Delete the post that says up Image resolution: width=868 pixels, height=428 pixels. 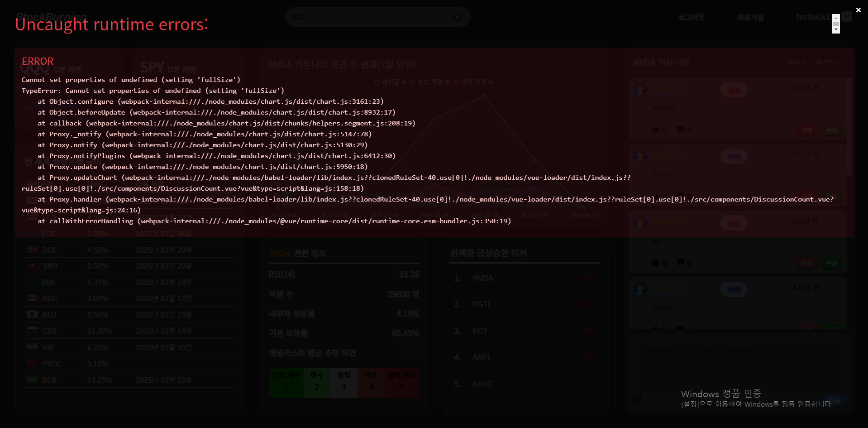pyautogui.click(x=806, y=264)
